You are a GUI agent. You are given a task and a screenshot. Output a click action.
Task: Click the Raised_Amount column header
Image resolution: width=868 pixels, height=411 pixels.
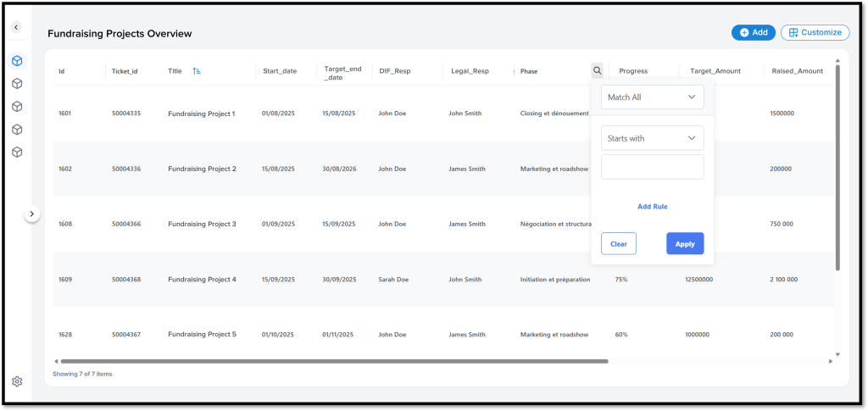(797, 71)
